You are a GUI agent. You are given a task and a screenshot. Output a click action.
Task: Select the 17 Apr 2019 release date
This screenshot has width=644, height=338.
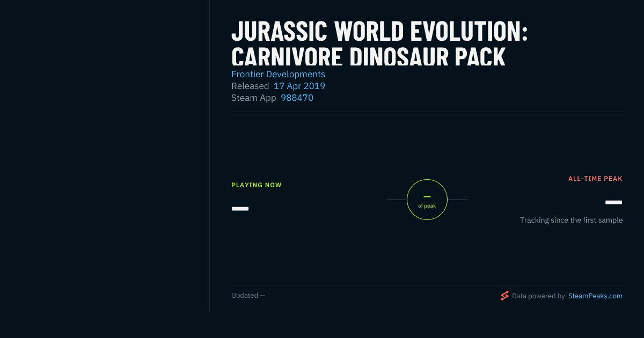coord(299,86)
